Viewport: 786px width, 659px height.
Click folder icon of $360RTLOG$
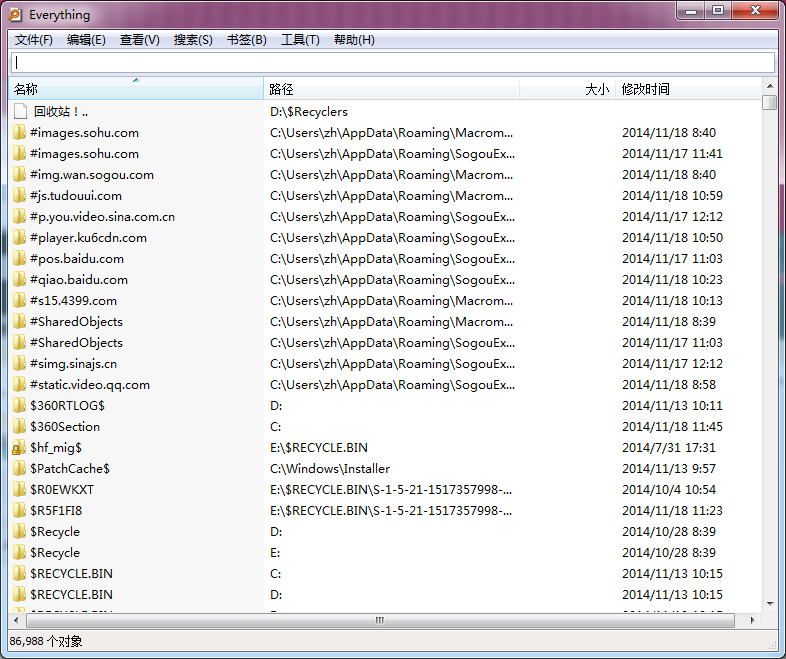[x=19, y=405]
